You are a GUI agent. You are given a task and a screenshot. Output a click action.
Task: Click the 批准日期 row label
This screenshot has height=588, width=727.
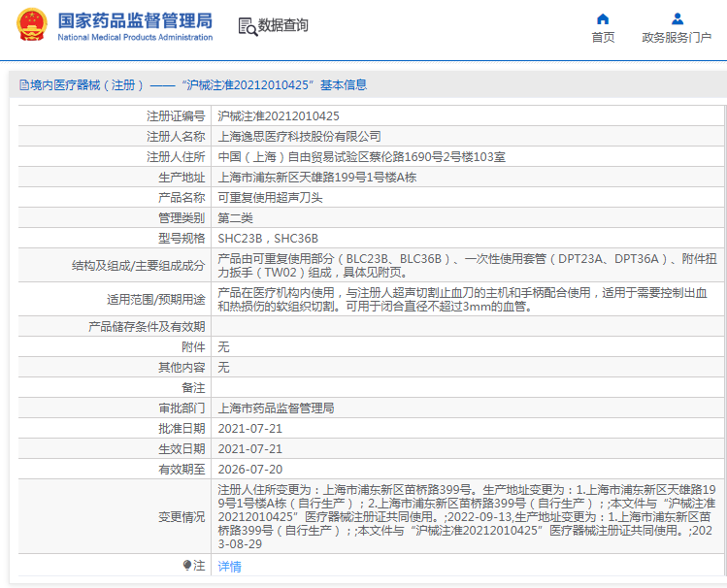click(182, 428)
